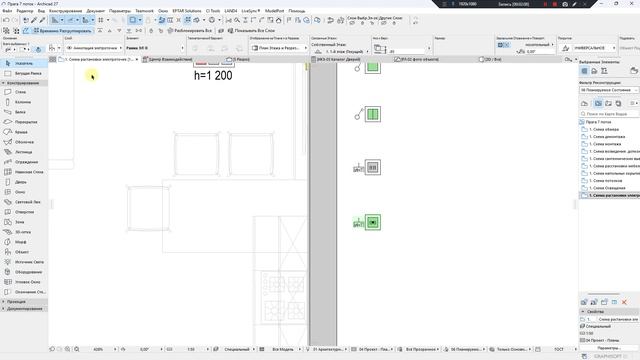Expand the Проекция toolbox section
The width and height of the screenshot is (640, 360).
coord(24,302)
